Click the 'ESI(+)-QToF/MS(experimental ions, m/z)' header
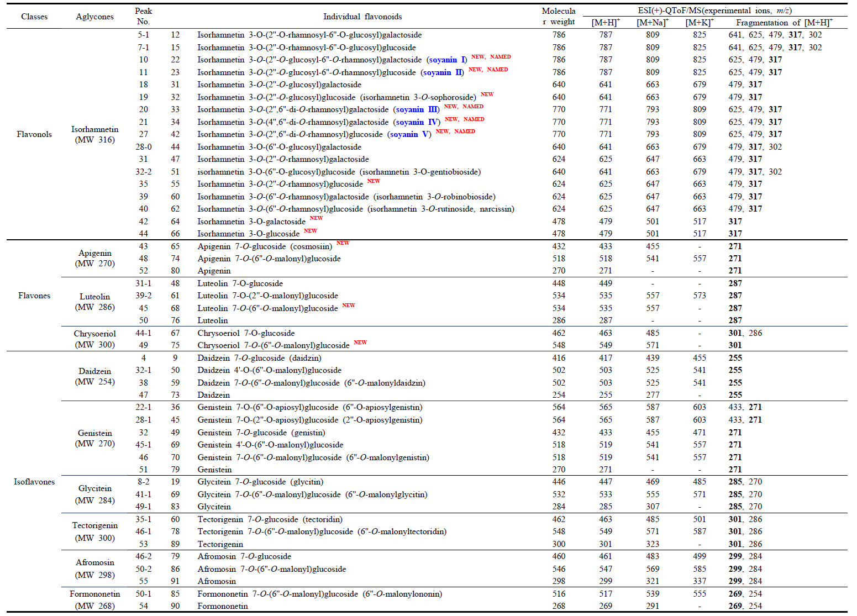Image resolution: width=857 pixels, height=616 pixels. click(714, 10)
